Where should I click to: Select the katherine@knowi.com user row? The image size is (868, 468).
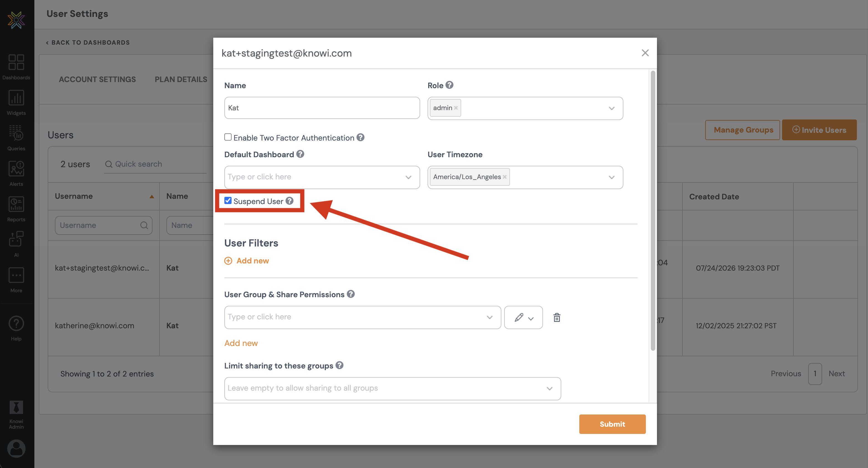click(94, 326)
